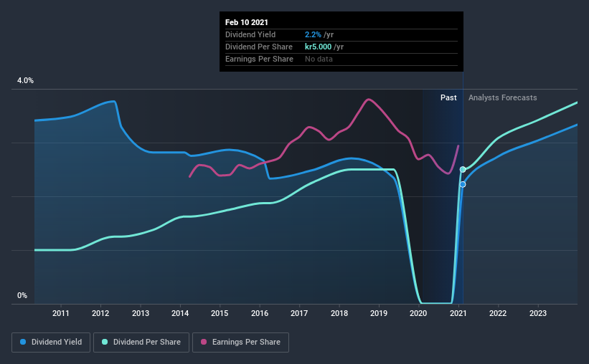Click the teal Dividend Per Share legend dot
Viewport: 589px width, 364px height.
click(x=105, y=342)
